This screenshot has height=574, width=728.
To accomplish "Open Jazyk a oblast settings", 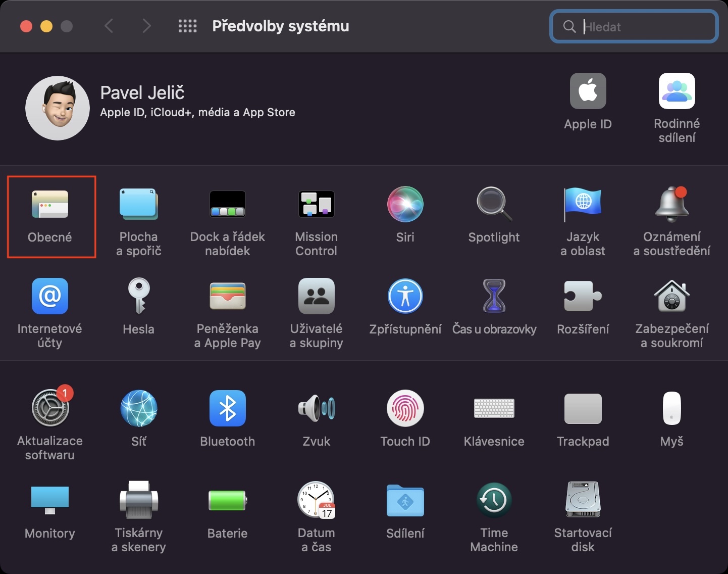I will tap(583, 222).
